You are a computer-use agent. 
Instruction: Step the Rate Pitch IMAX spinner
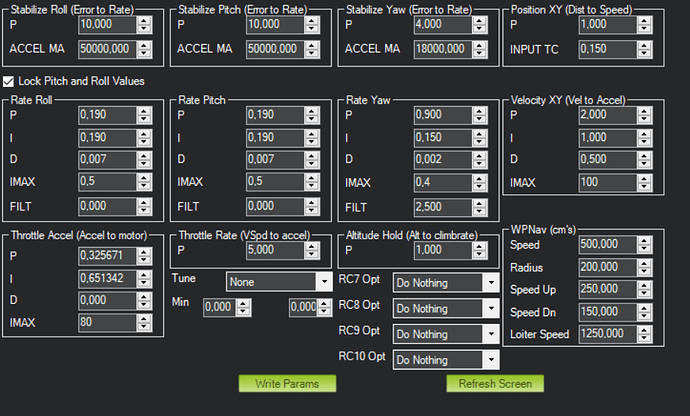pyautogui.click(x=312, y=181)
